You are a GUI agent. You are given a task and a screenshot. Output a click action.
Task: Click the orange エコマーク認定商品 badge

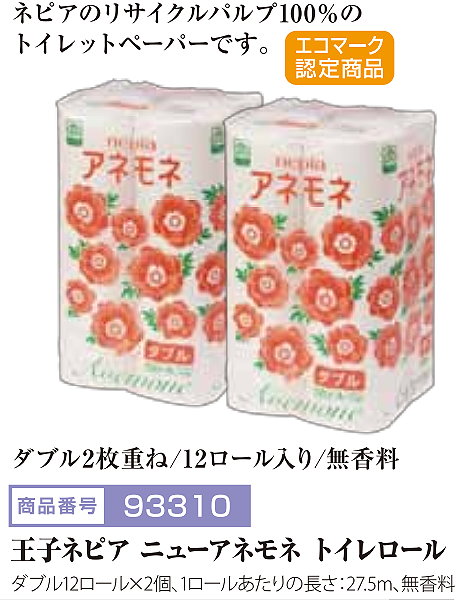click(x=339, y=58)
